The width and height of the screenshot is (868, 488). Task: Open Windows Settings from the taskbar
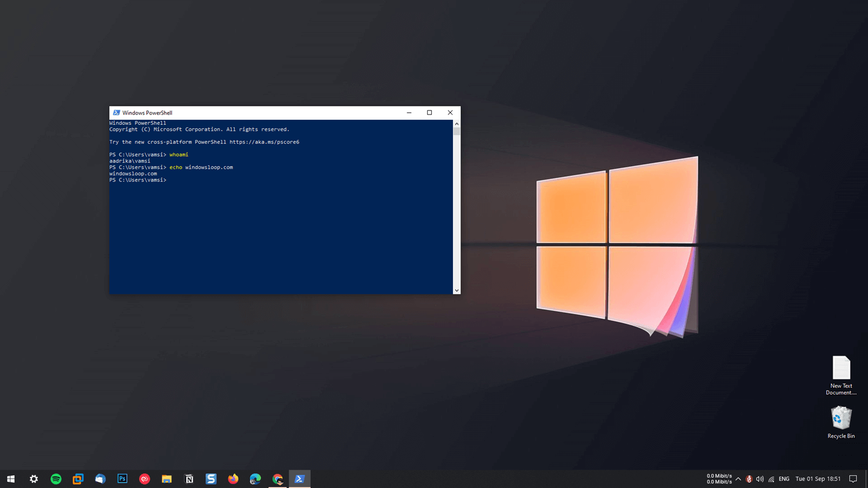pyautogui.click(x=33, y=479)
